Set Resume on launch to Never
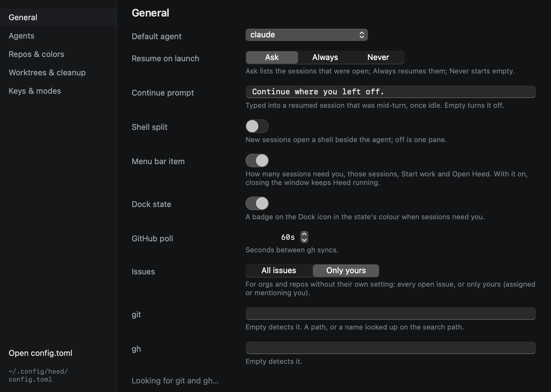The height and width of the screenshot is (392, 551). click(378, 57)
